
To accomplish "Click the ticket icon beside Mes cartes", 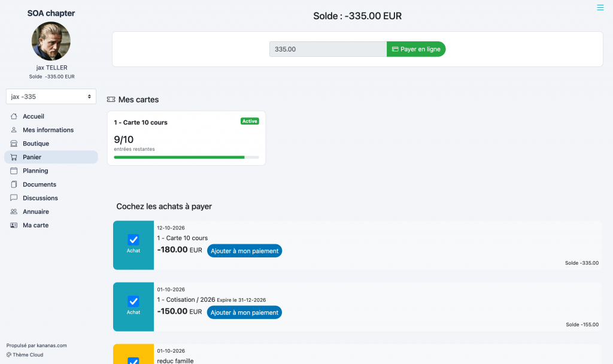I will 111,99.
